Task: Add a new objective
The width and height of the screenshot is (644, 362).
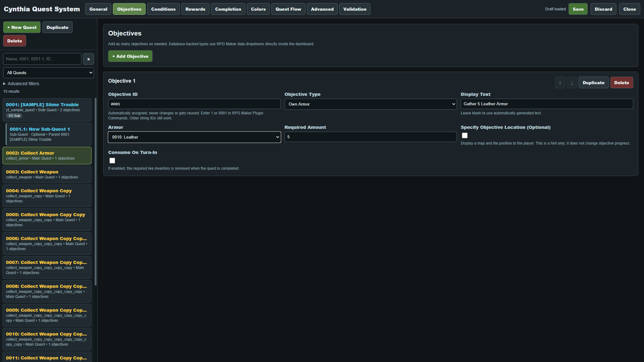Action: tap(130, 56)
